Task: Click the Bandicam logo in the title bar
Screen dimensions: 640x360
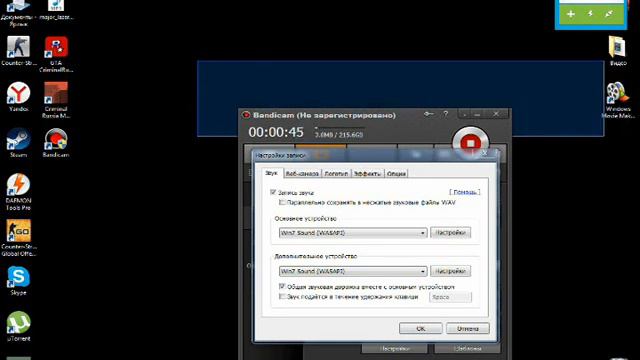Action: tap(246, 115)
